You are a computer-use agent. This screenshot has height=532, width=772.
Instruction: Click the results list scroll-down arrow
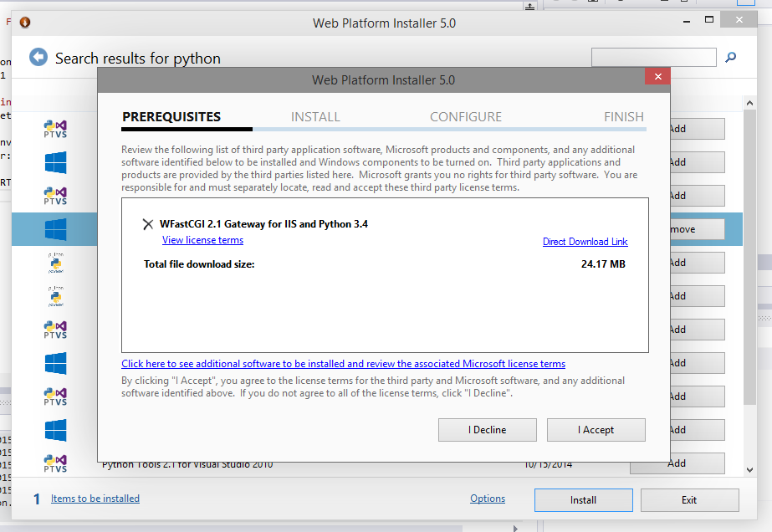click(749, 470)
